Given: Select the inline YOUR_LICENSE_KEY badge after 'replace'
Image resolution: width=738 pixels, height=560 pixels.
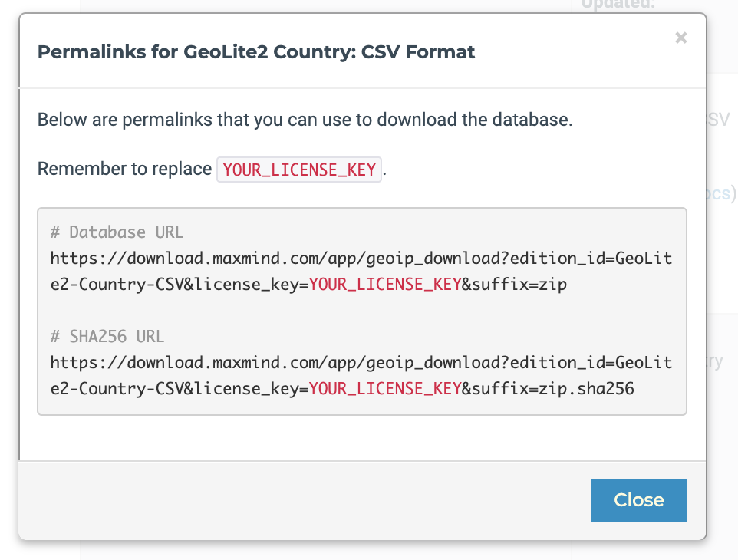Looking at the screenshot, I should pyautogui.click(x=299, y=170).
